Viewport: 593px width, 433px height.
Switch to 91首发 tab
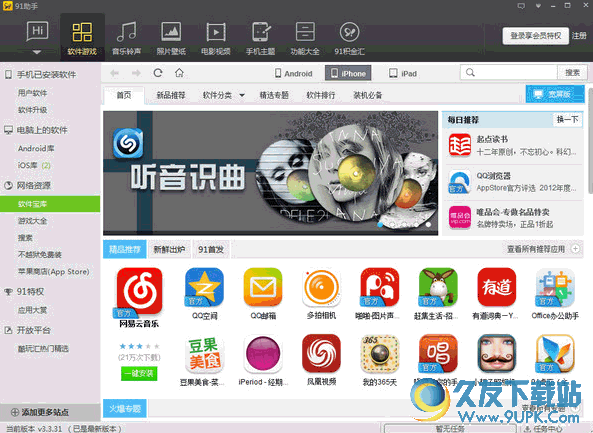[x=211, y=250]
